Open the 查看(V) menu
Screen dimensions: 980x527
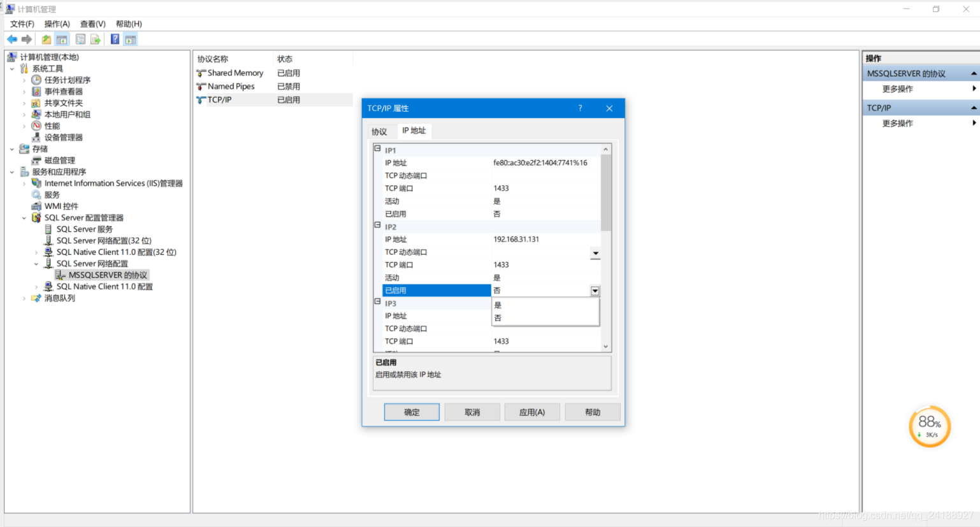(93, 24)
